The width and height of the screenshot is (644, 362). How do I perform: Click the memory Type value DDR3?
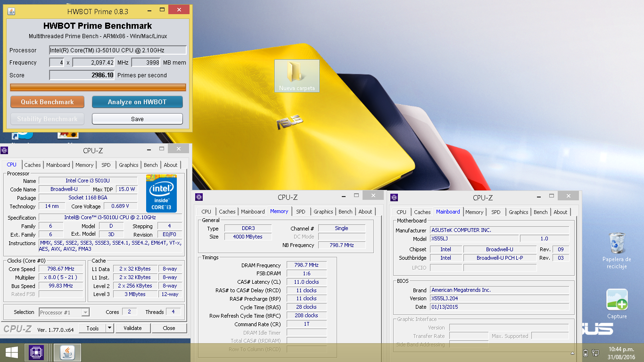[x=248, y=228]
